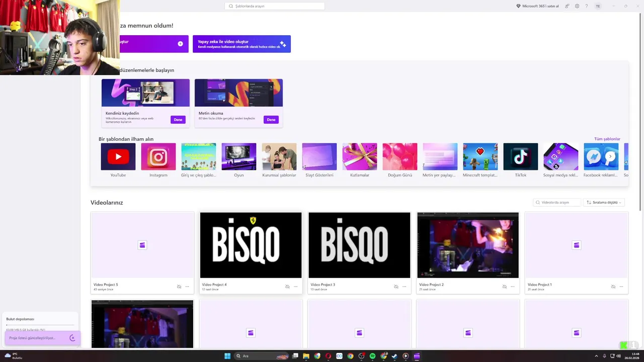Open more options for Video Project 3
The image size is (644, 362).
[x=404, y=287]
